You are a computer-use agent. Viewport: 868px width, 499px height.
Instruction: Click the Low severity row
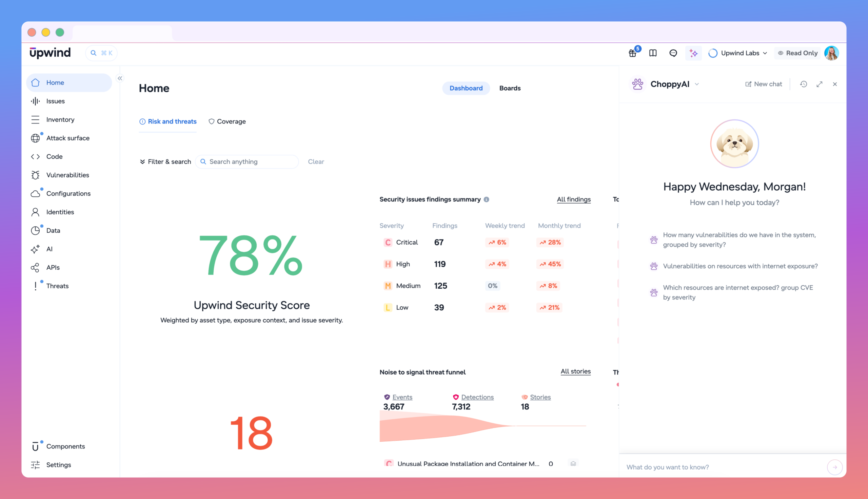pos(485,308)
